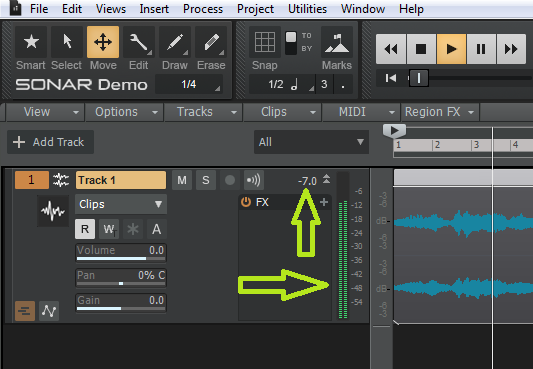
Task: Click the Archive A button
Action: (x=156, y=229)
